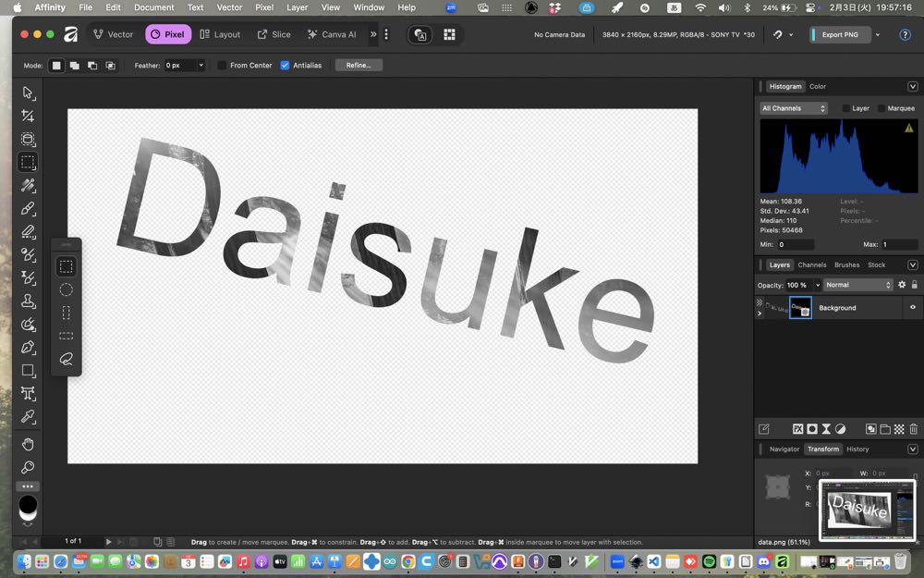
Task: Open the Document menu
Action: coord(153,7)
